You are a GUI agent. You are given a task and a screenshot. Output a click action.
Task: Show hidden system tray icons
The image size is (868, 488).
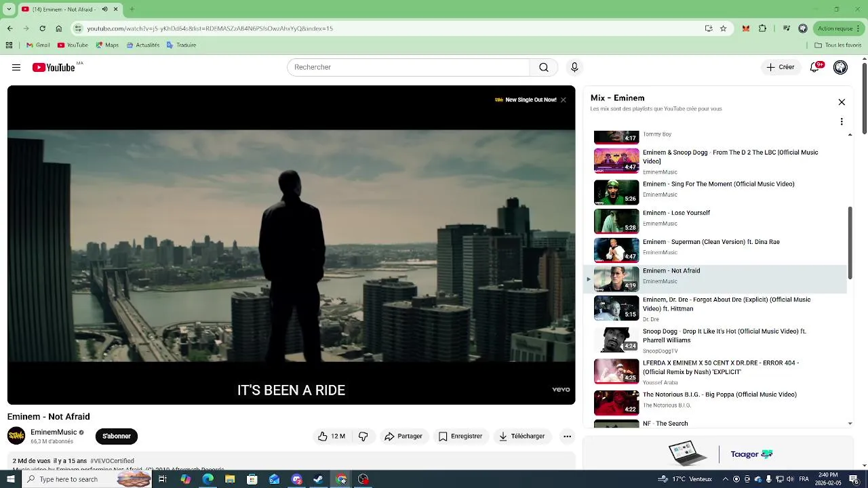pyautogui.click(x=726, y=479)
